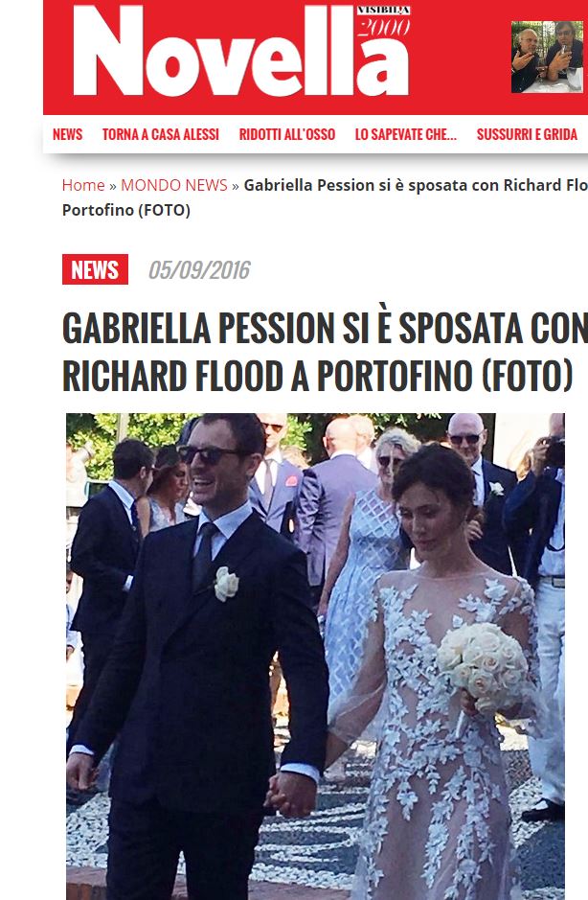Open the wedding photo of the couple
Image resolution: width=588 pixels, height=900 pixels.
(315, 656)
